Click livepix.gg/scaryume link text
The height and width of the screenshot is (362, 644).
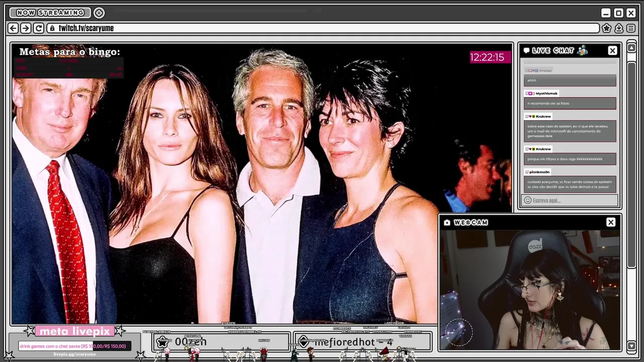[74, 354]
